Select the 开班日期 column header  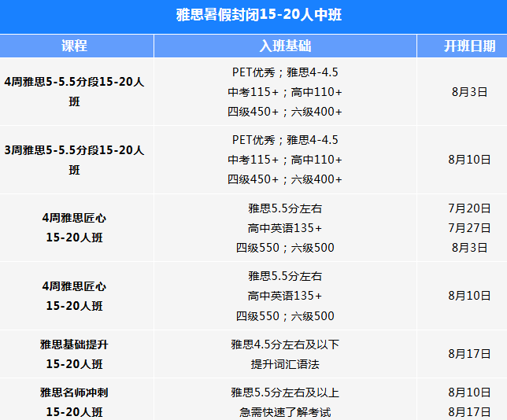pyautogui.click(x=469, y=46)
